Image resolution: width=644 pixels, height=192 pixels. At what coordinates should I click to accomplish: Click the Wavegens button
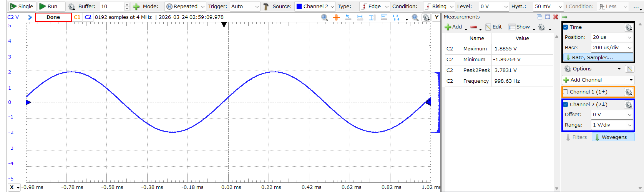[613, 137]
